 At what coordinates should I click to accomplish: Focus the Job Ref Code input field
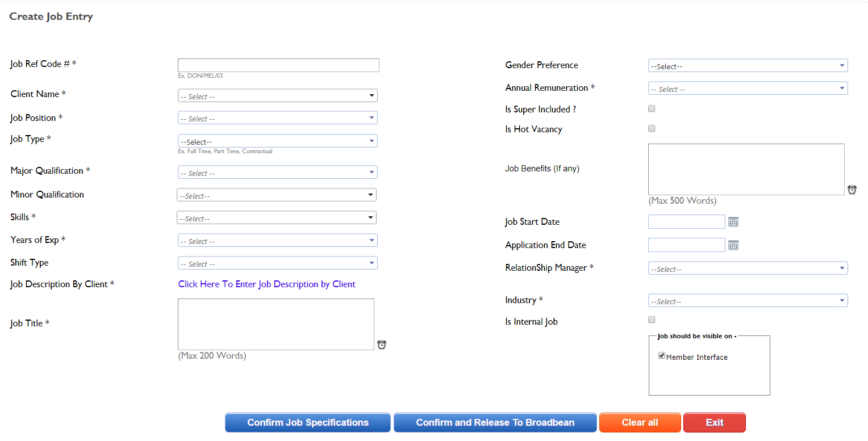[278, 65]
